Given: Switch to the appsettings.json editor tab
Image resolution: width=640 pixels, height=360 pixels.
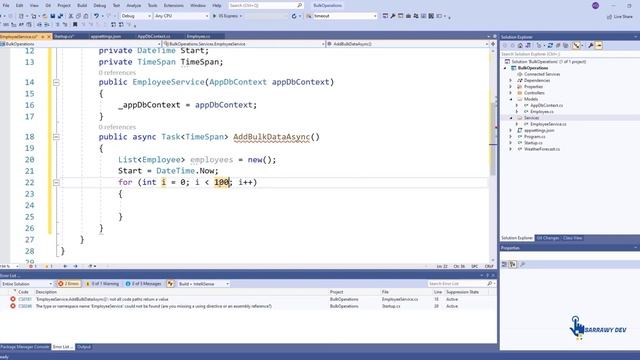Looking at the screenshot, I should 106,36.
